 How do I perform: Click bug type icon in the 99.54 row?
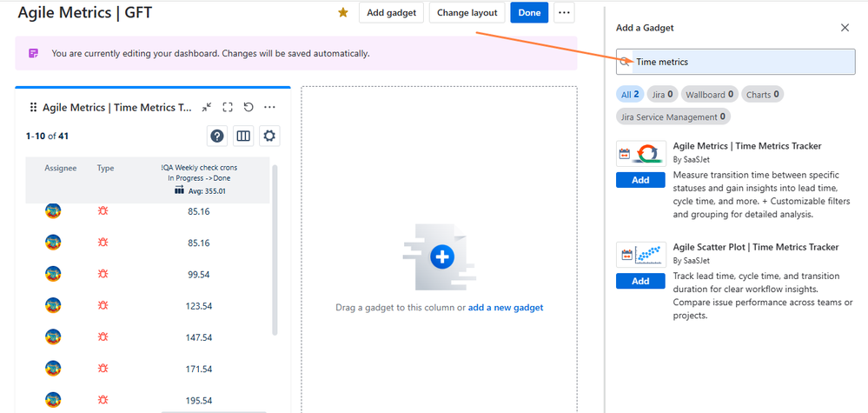(x=103, y=274)
